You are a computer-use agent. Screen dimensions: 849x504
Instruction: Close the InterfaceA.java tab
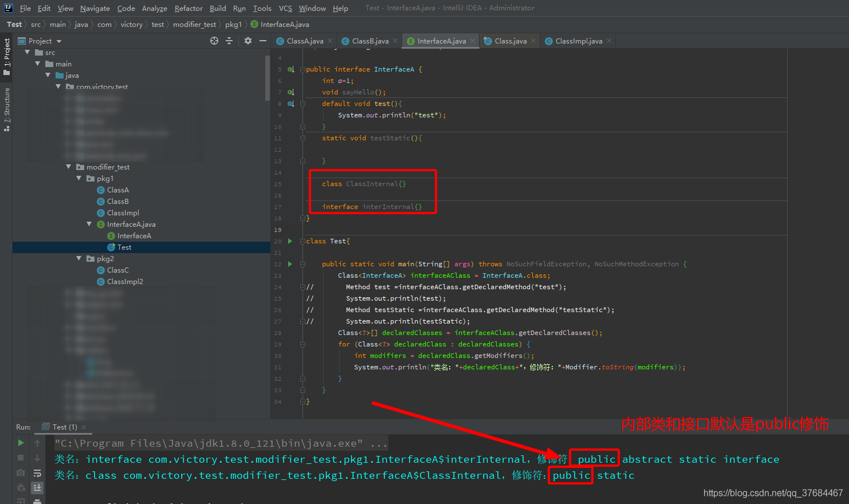[473, 41]
